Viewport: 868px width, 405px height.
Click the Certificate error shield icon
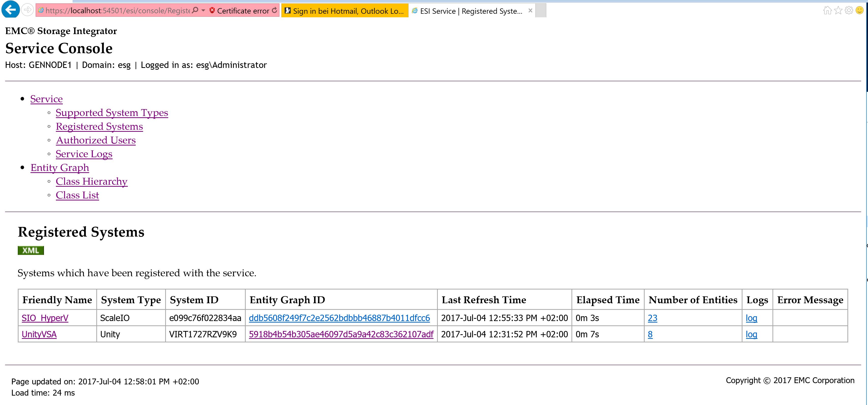point(212,10)
